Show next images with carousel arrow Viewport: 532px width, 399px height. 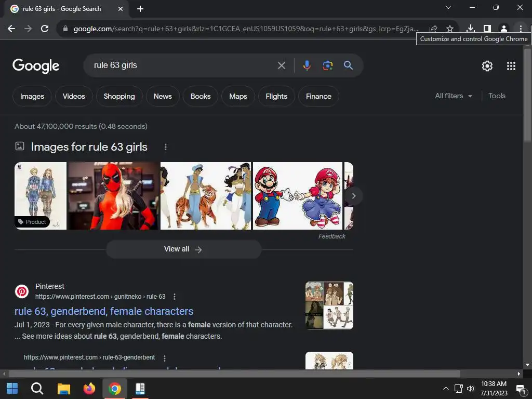click(353, 196)
